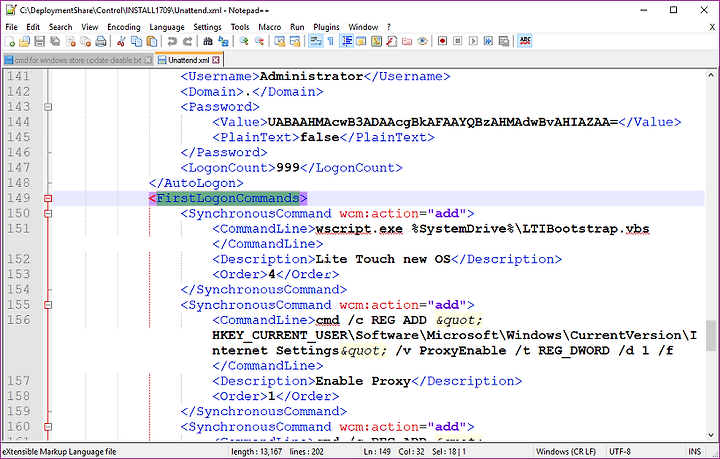This screenshot has width=720, height=459.
Task: Click the macro Playback triangle icon
Action: tap(473, 41)
